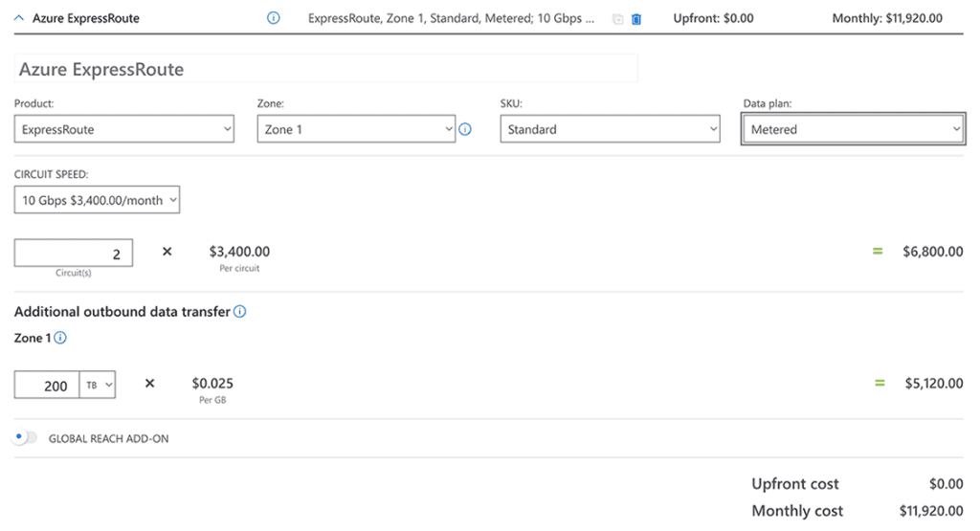The height and width of the screenshot is (531, 980).
Task: Click the Monthly: $11,920.00 header value
Action: pos(887,18)
